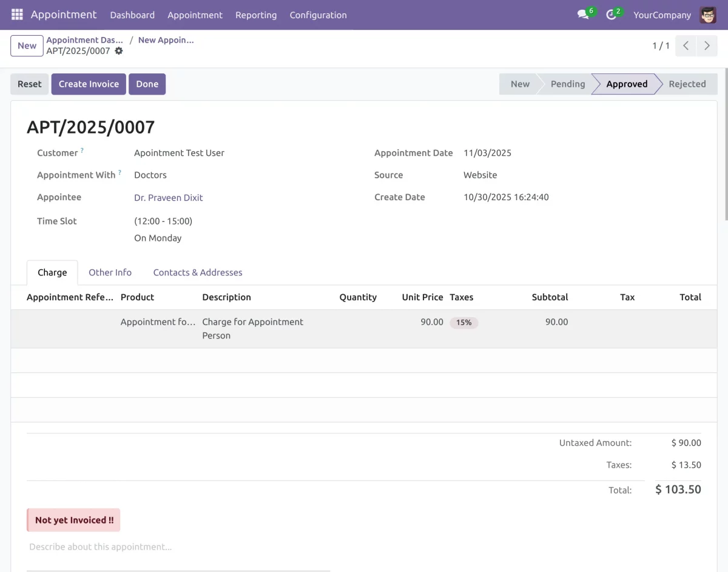
Task: Set the appointment stage to New
Action: pos(520,84)
